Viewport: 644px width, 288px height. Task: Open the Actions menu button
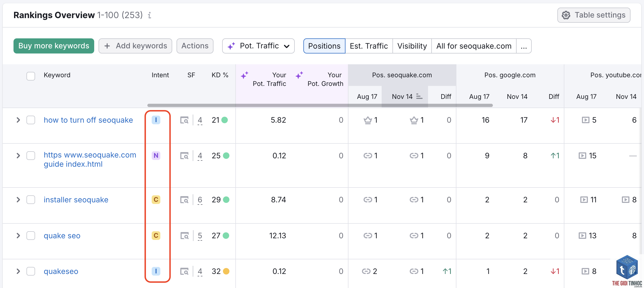coord(195,46)
